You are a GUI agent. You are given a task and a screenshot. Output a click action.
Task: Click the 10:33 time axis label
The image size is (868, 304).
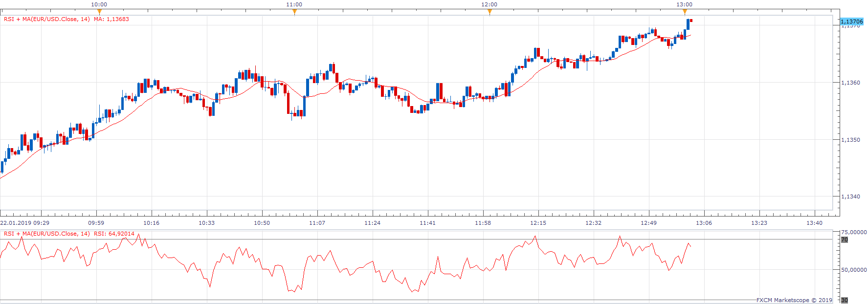tap(207, 223)
